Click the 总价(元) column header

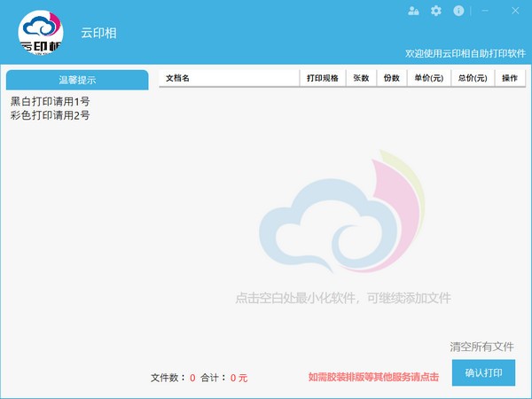click(x=472, y=78)
